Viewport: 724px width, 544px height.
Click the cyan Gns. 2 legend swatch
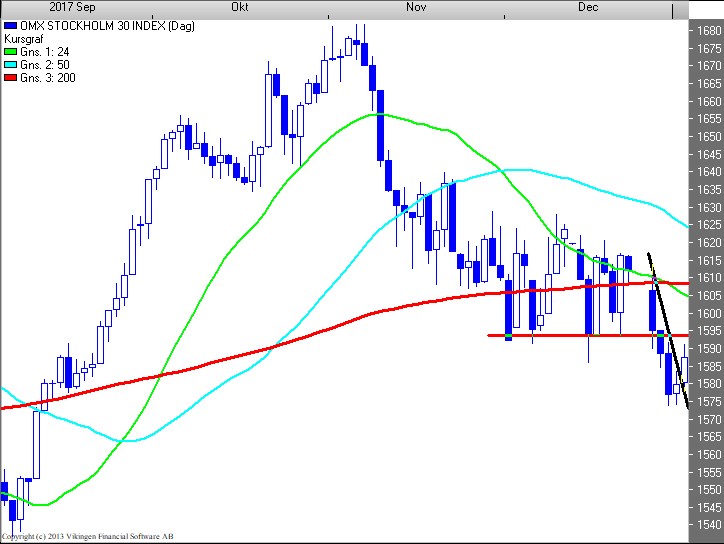click(10, 64)
